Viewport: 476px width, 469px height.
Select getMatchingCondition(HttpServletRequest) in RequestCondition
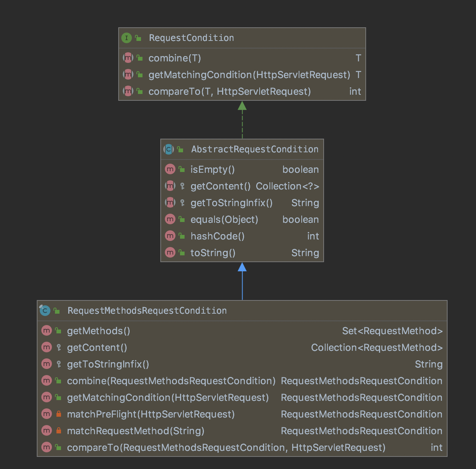click(x=249, y=75)
